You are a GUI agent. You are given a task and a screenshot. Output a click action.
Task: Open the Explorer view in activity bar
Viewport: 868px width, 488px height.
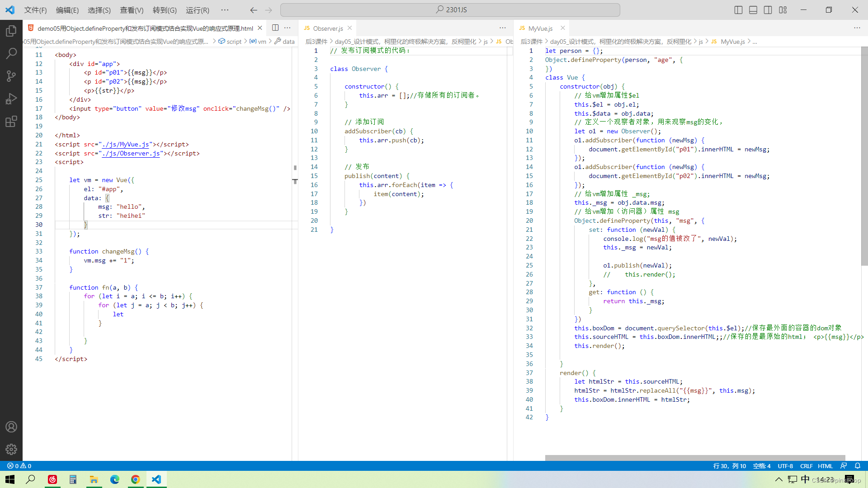click(11, 31)
